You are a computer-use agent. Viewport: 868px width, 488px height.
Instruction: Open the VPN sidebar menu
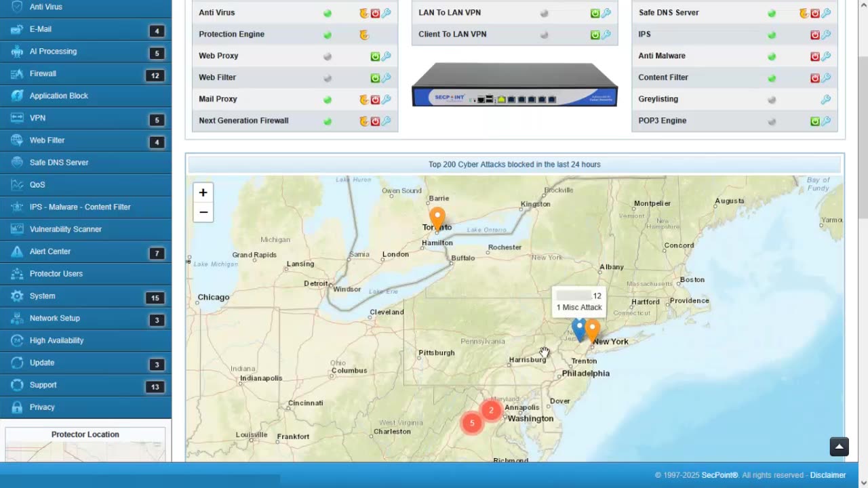pyautogui.click(x=85, y=119)
